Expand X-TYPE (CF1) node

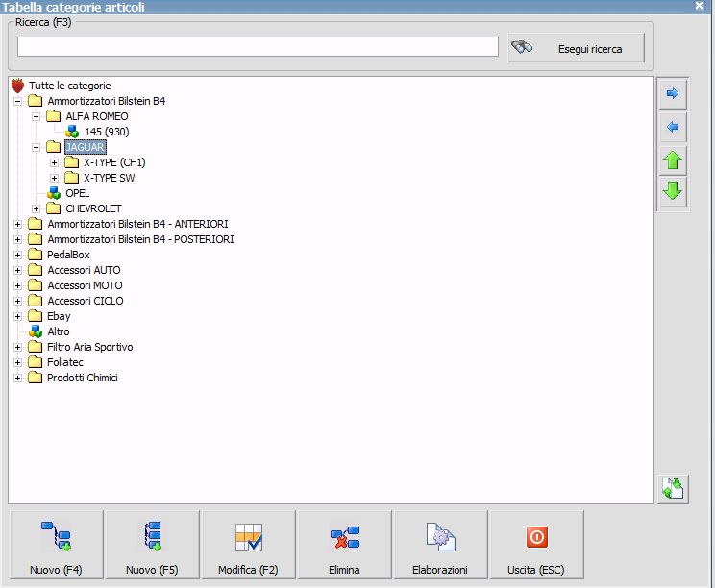coord(54,162)
